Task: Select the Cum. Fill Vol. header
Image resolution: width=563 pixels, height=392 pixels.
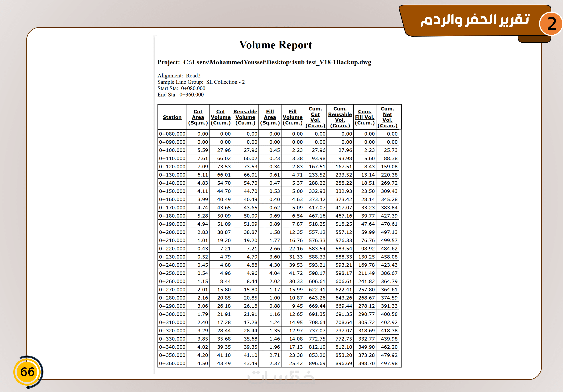Action: [364, 117]
